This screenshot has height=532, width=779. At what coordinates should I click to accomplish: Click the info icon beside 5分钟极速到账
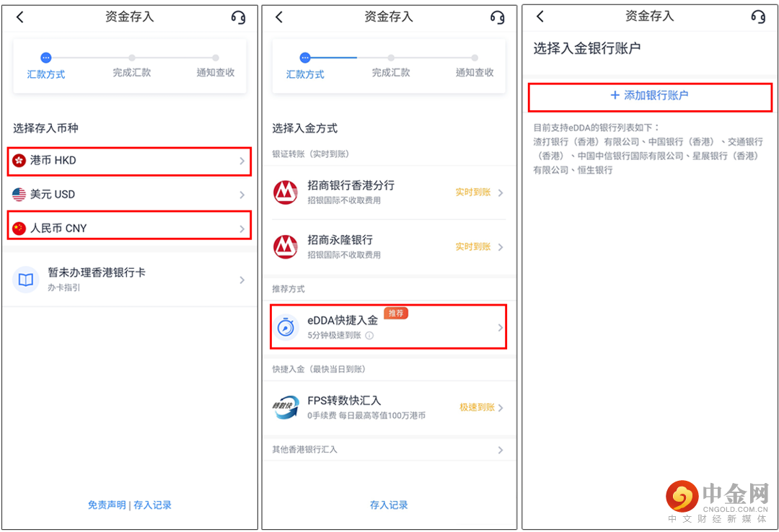(369, 336)
